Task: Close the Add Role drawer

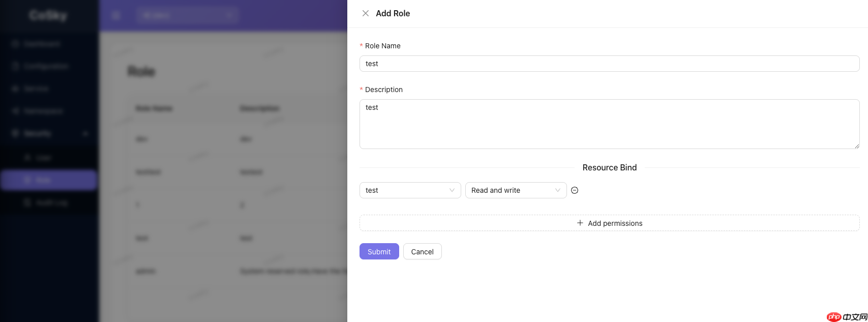Action: point(365,13)
